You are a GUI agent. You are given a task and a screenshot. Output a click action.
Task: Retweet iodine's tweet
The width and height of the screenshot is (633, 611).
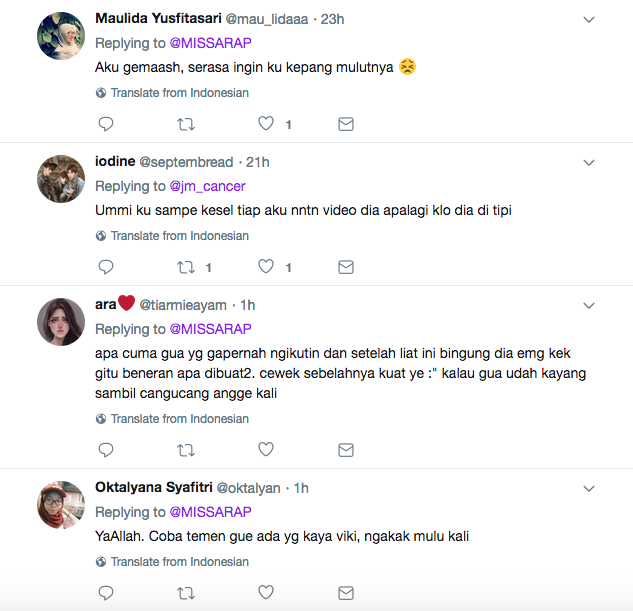186,267
